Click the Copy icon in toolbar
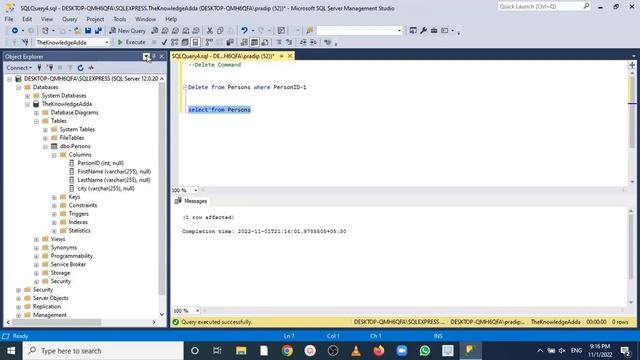Screen dimensions: 640x360 click(220, 31)
